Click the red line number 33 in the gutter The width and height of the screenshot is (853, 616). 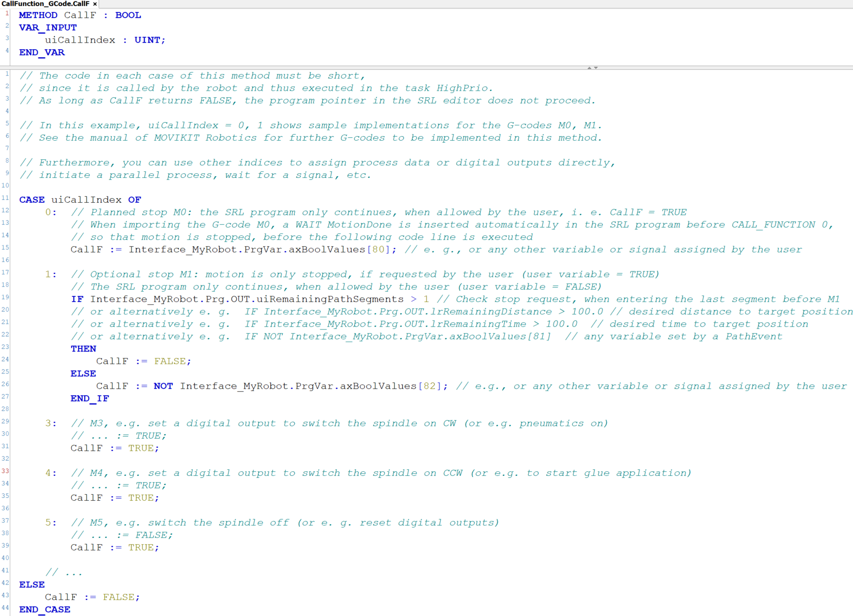[x=6, y=471]
